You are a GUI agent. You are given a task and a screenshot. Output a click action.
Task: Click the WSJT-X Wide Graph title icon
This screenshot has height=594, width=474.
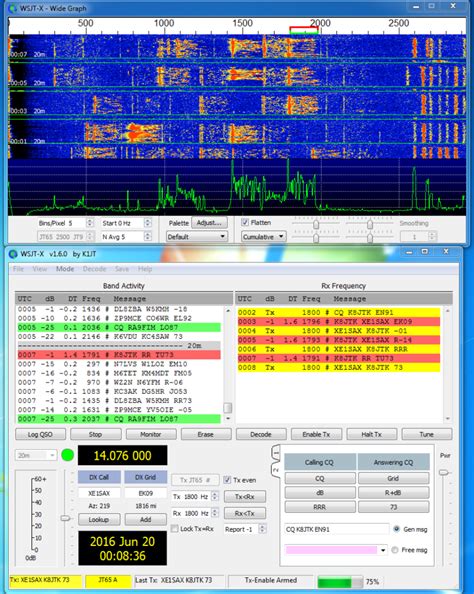12,8
